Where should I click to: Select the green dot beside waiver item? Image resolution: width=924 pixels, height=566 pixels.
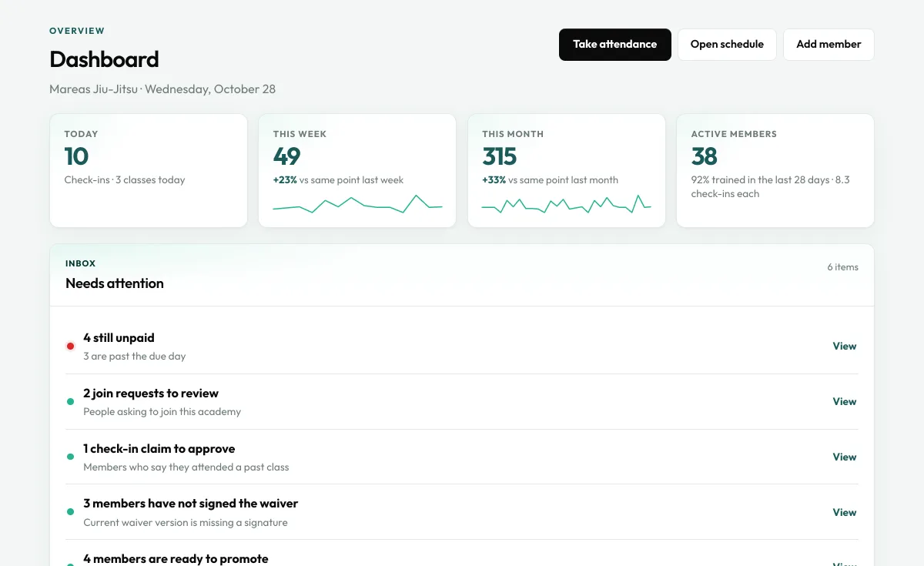(x=70, y=513)
